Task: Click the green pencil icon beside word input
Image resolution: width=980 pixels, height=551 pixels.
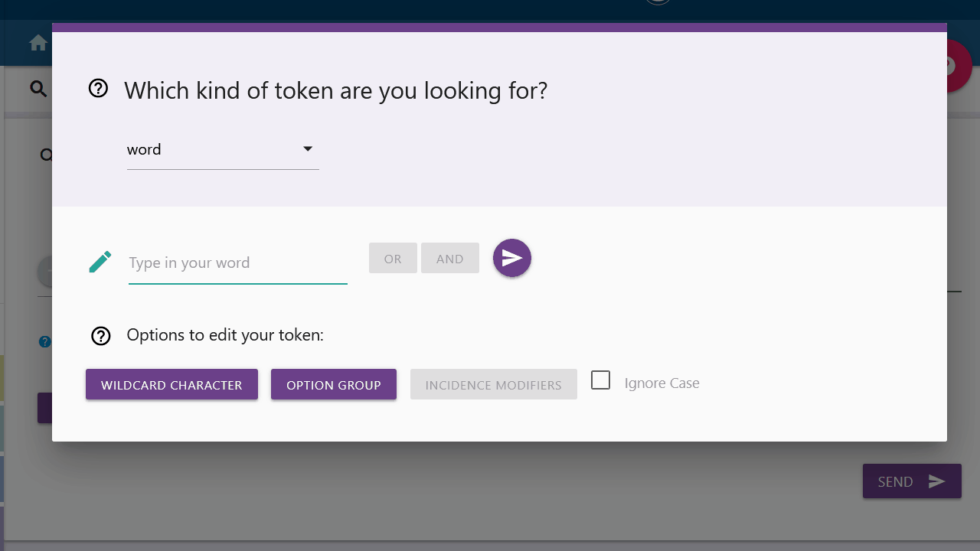Action: pyautogui.click(x=100, y=262)
